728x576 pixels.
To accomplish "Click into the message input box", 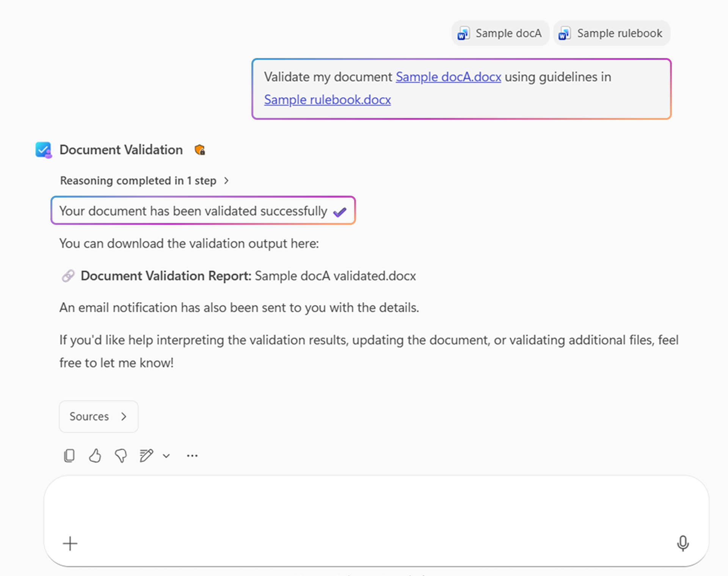I will pos(376,521).
